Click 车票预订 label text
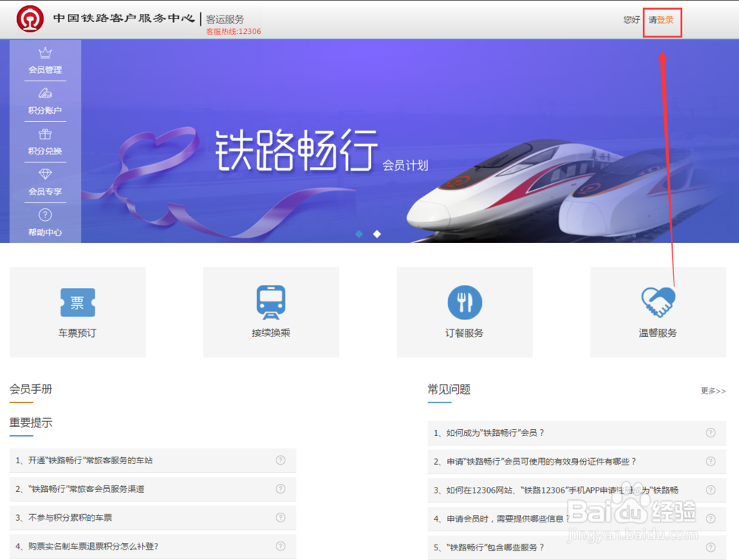 (78, 333)
